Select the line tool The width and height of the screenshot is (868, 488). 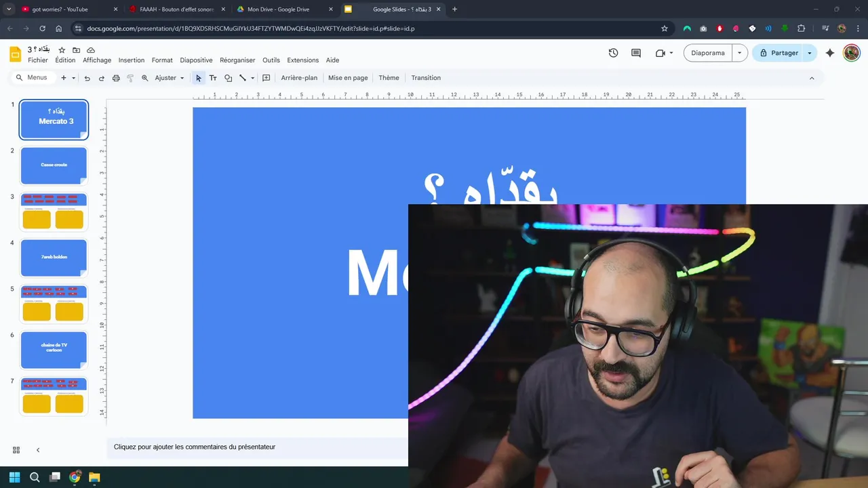243,78
